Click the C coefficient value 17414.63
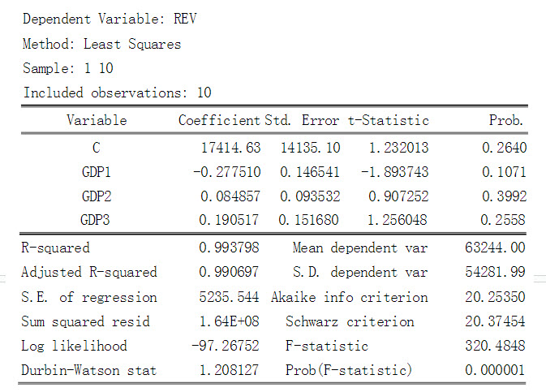Screen dimensions: 546x392 point(230,149)
